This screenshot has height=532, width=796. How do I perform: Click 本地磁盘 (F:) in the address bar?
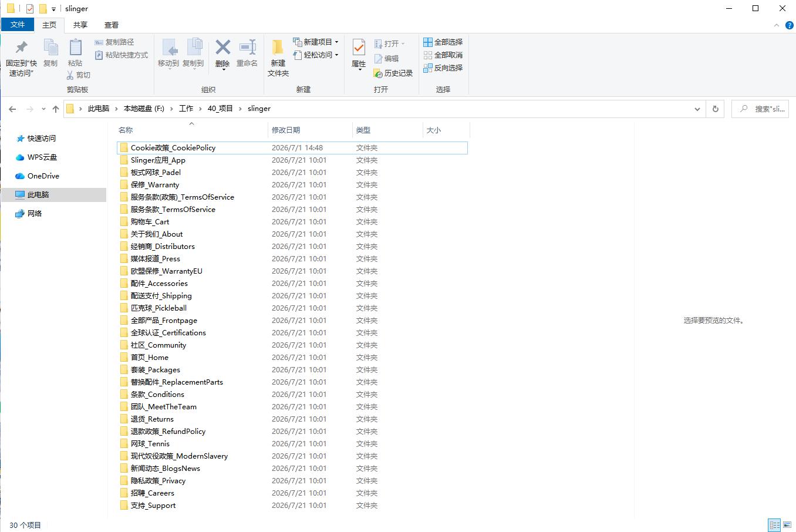point(144,109)
